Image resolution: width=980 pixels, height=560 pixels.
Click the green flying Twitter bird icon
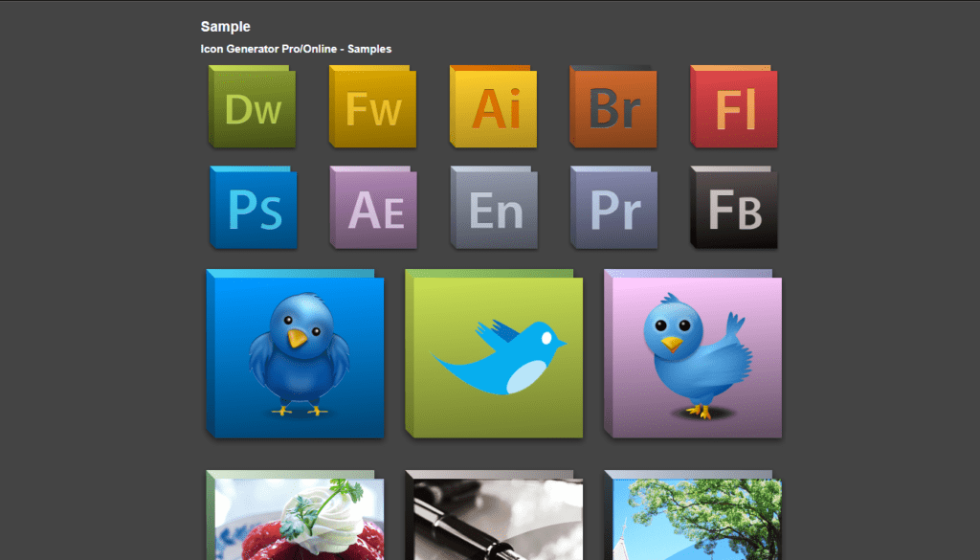492,354
